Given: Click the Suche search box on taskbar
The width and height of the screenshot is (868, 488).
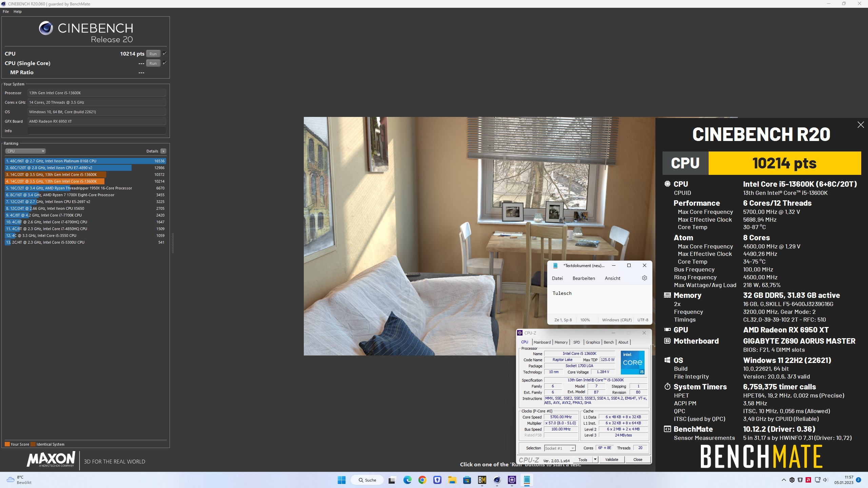Looking at the screenshot, I should point(367,480).
